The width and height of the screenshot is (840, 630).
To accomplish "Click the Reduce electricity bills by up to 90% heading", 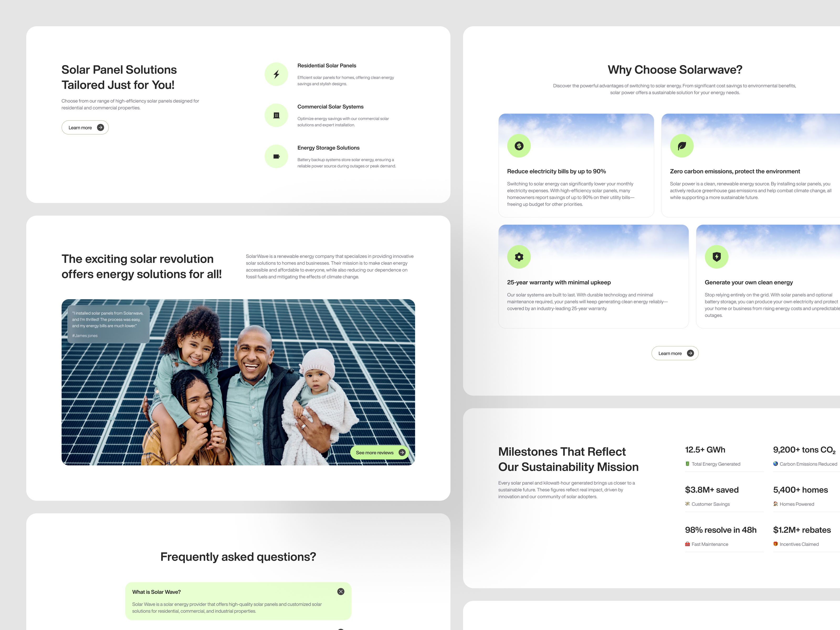I will pyautogui.click(x=556, y=171).
